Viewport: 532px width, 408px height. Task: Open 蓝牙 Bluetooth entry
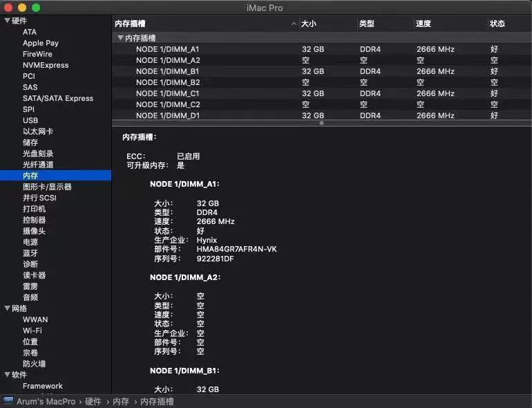coord(30,253)
